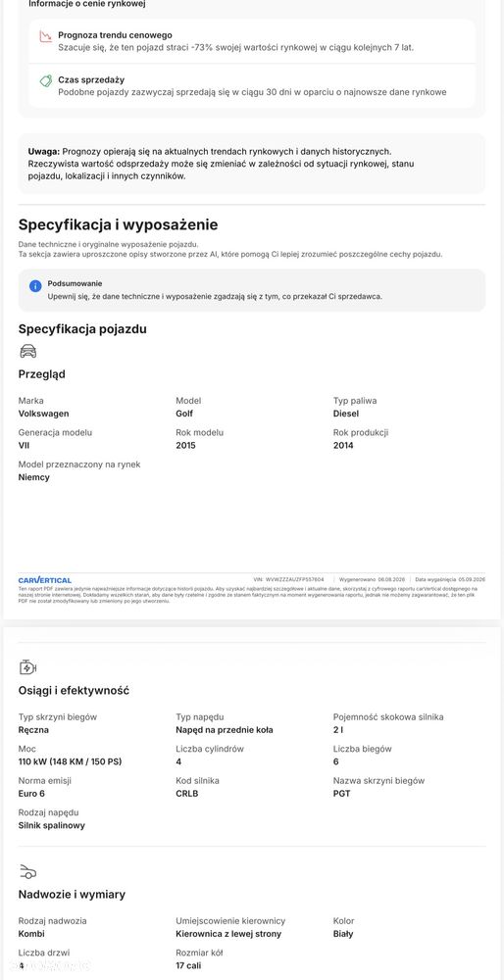
Task: Click the blue info icon beside Podsumowanie
Action: [35, 286]
